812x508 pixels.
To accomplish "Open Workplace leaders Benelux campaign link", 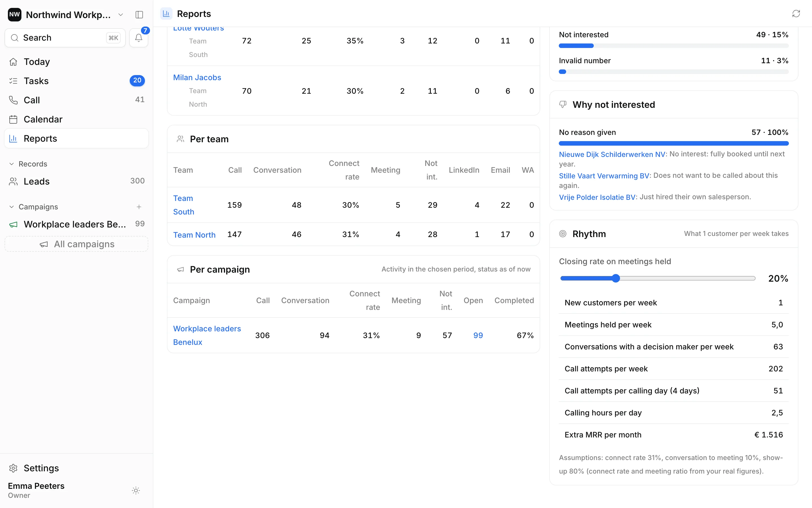I will pos(207,335).
